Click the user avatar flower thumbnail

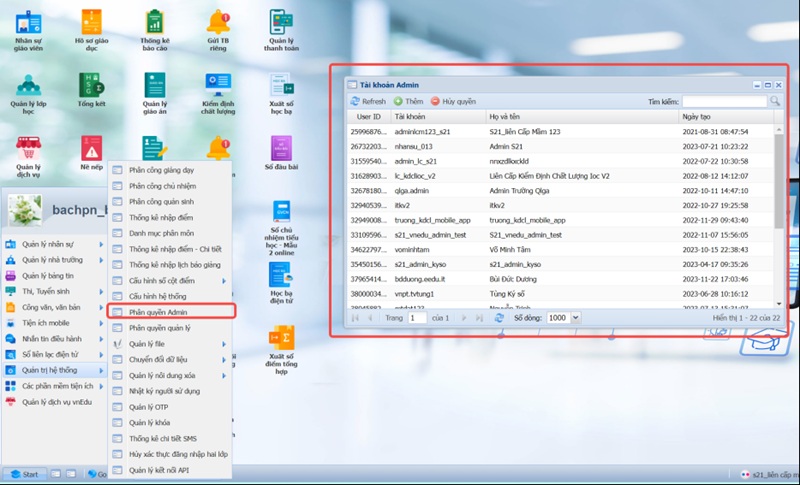pyautogui.click(x=25, y=210)
